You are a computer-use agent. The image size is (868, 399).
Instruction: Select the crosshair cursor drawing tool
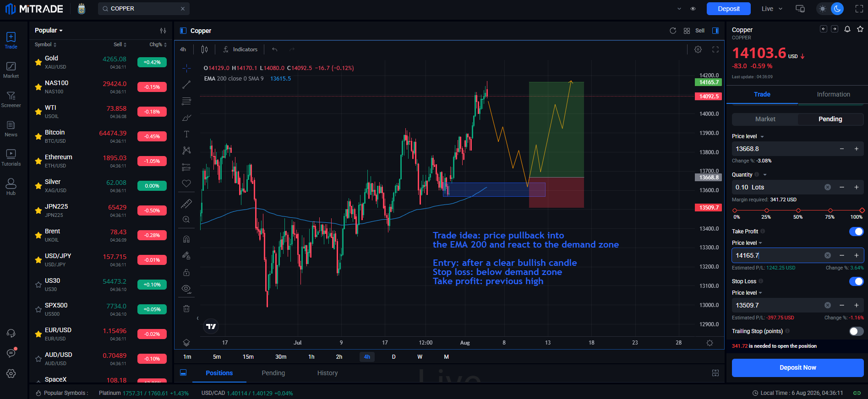186,68
